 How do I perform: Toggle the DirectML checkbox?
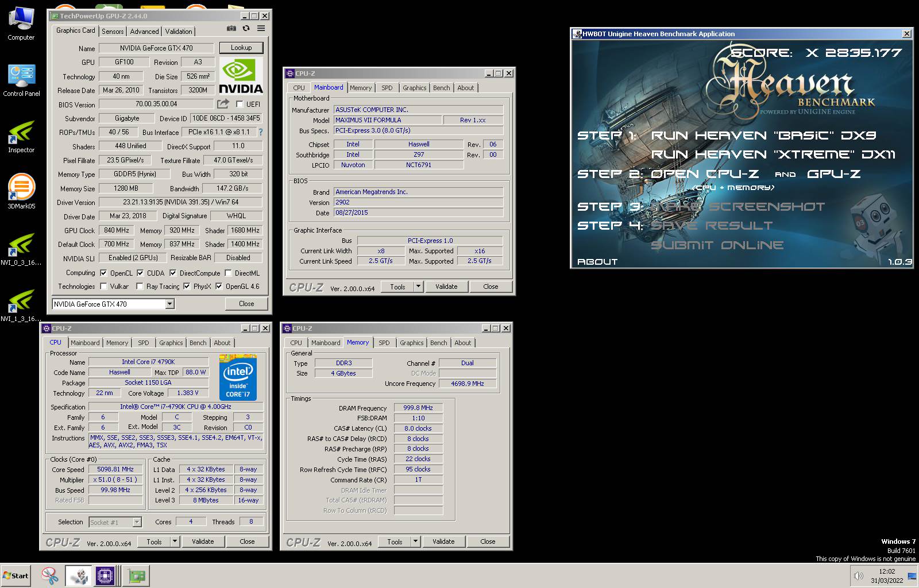pyautogui.click(x=228, y=273)
